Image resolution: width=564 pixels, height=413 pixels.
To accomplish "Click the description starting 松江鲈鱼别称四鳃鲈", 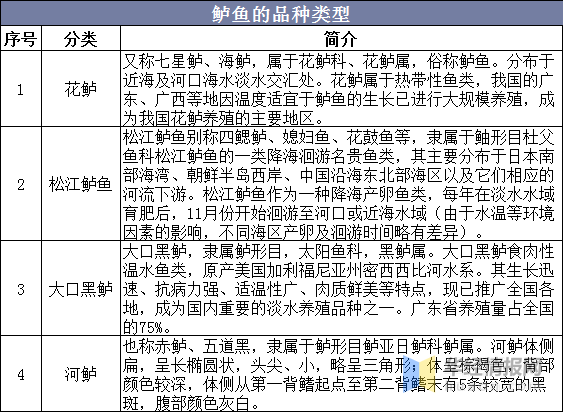I will 341,184.
